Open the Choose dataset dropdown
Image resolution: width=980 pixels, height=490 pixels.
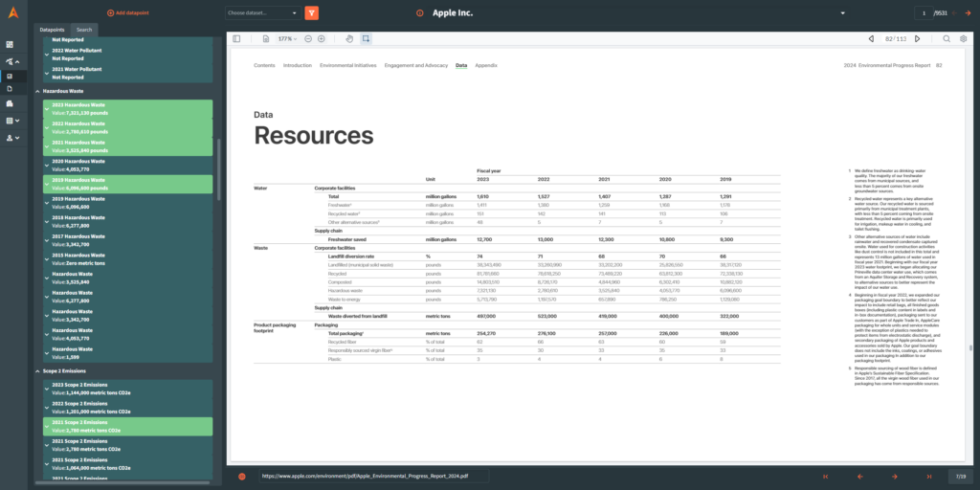[x=262, y=12]
